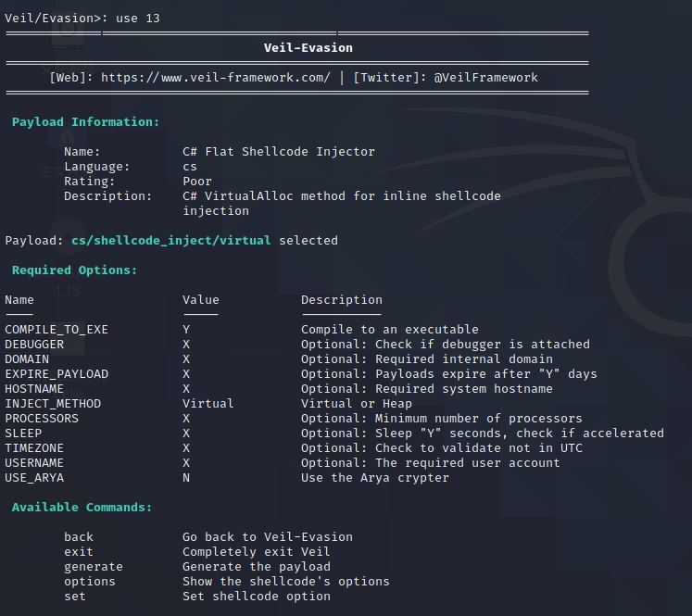The image size is (692, 616).
Task: Click the 'Virtual or Heap' description
Action: (x=357, y=404)
